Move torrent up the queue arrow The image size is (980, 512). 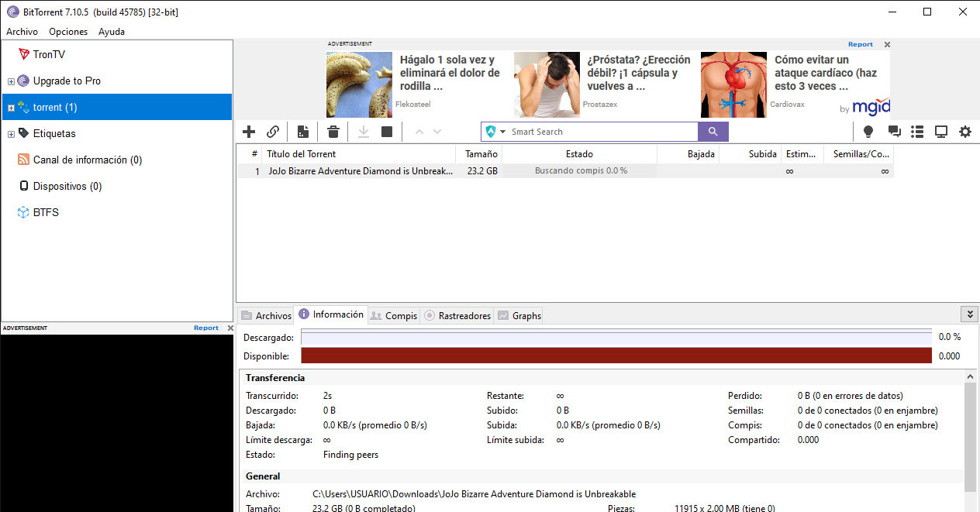(419, 132)
